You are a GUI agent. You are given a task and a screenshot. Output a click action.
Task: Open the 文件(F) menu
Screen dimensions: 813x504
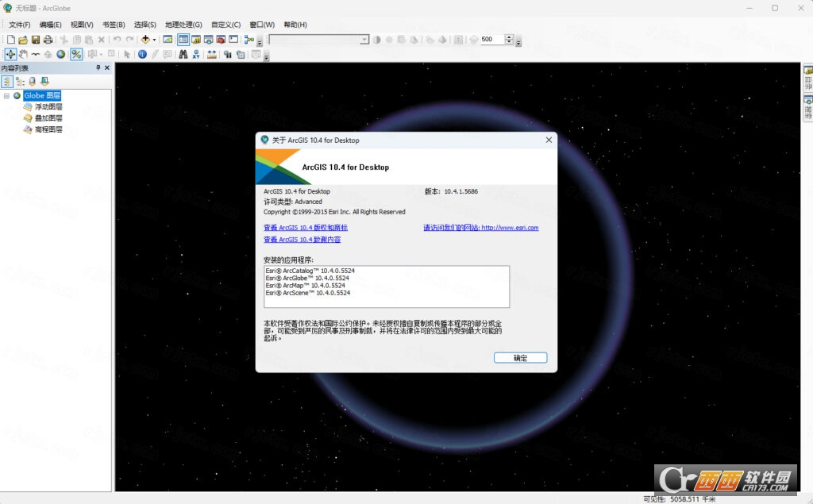(x=20, y=25)
